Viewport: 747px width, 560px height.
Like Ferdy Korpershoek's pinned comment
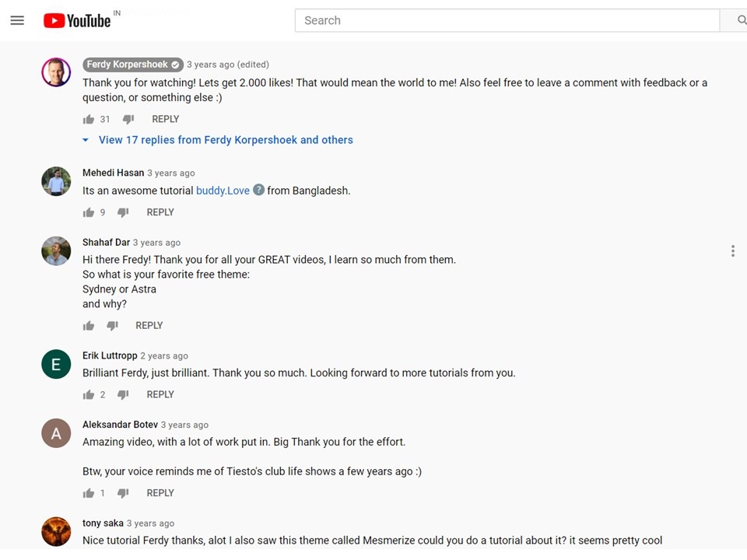tap(89, 119)
